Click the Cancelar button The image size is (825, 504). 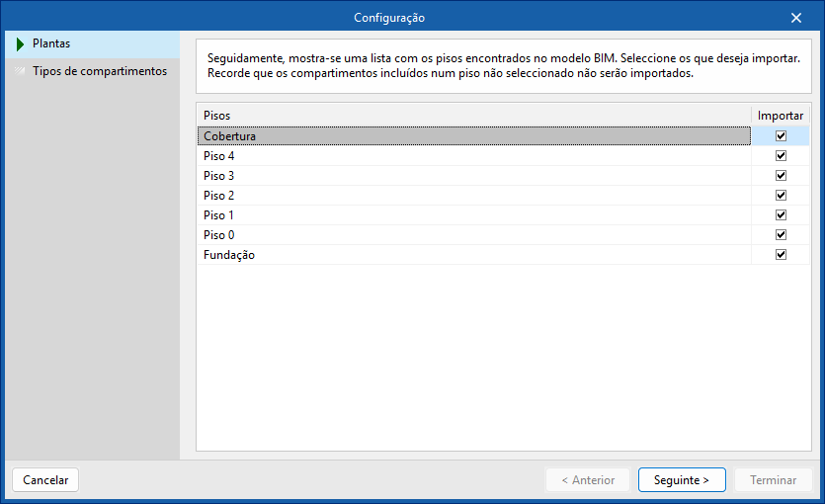45,480
